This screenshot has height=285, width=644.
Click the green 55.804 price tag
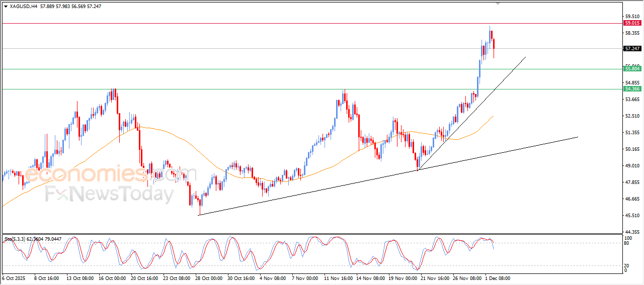point(632,69)
